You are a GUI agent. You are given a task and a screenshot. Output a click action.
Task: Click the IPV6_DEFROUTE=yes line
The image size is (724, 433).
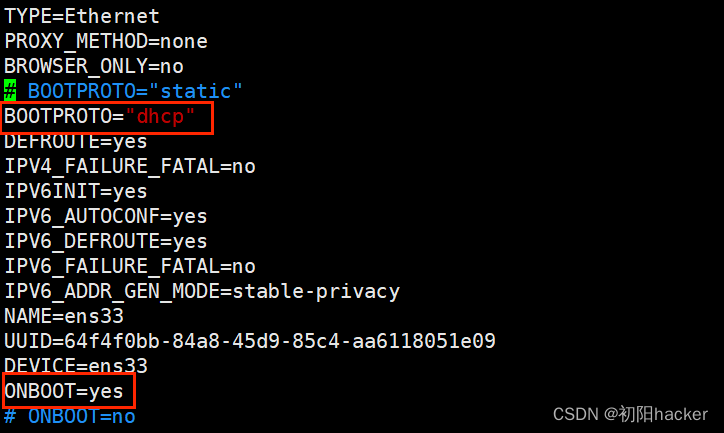coord(106,241)
